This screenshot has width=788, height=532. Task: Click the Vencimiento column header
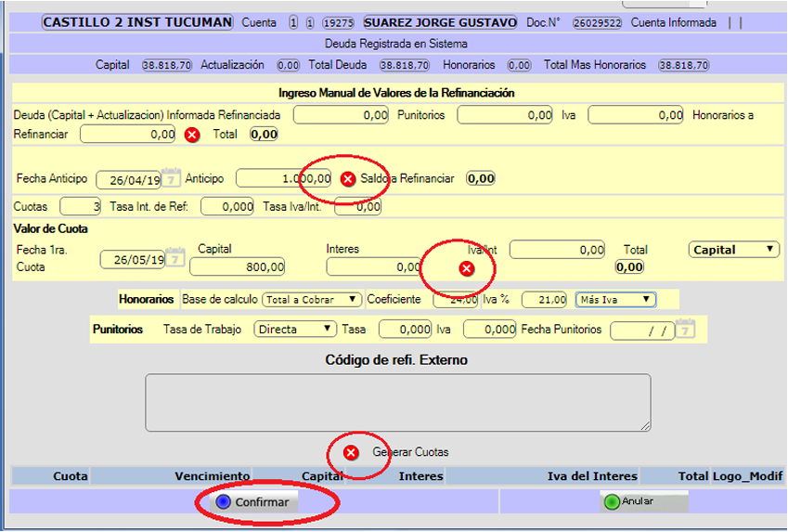pyautogui.click(x=212, y=476)
